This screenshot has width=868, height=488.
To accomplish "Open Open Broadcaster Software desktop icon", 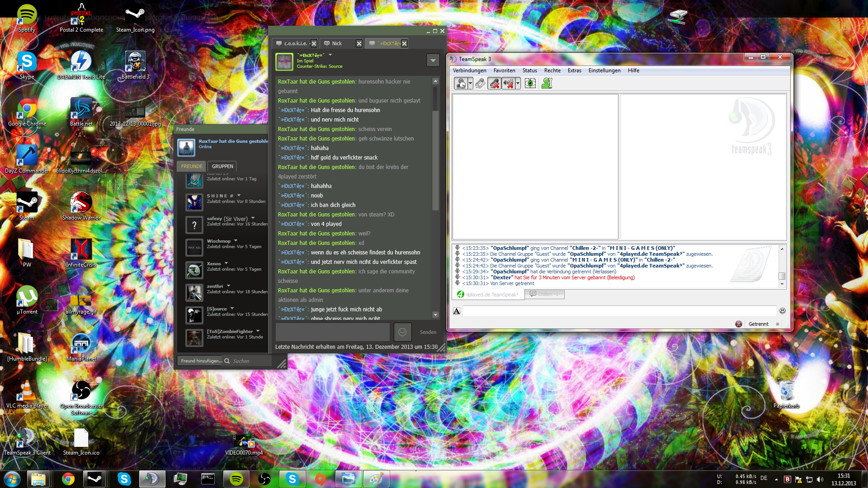I will point(81,397).
